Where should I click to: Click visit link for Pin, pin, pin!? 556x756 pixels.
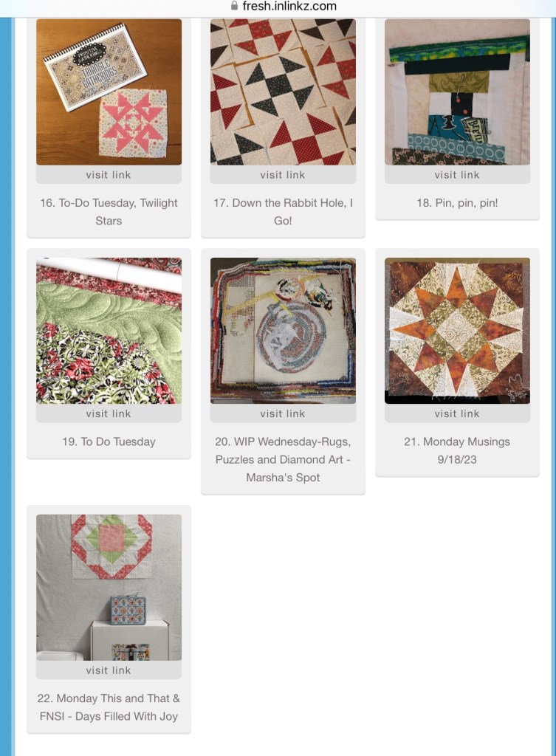click(457, 175)
